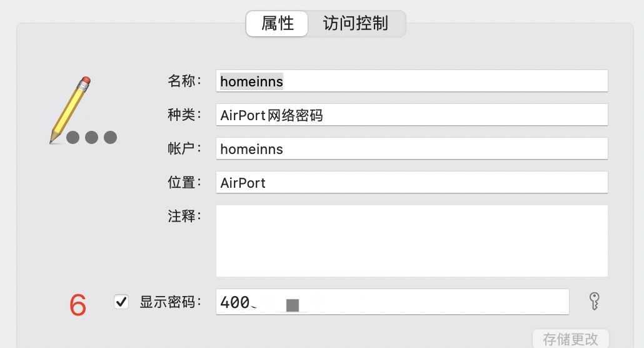The image size is (644, 348).
Task: Click the 名称 label
Action: [184, 81]
